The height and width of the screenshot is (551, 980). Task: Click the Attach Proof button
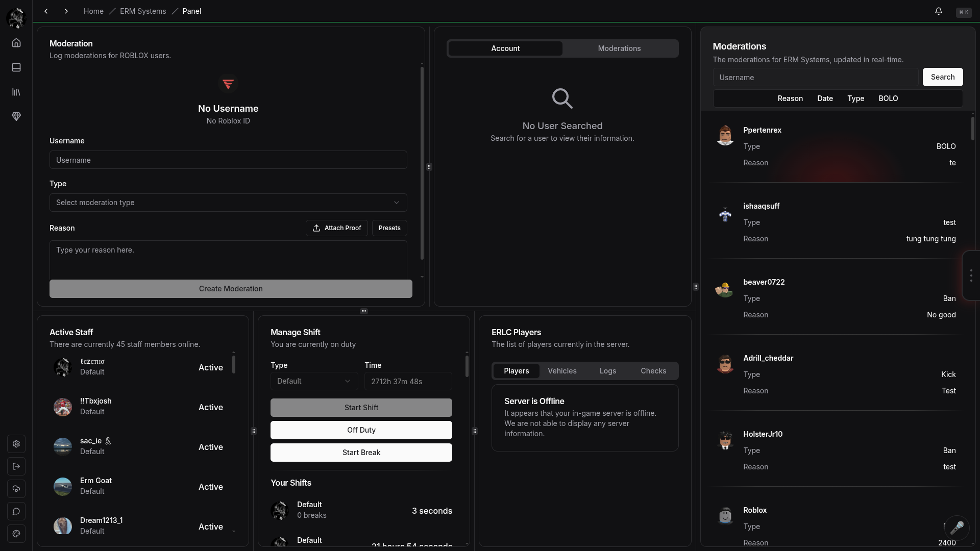(x=336, y=228)
